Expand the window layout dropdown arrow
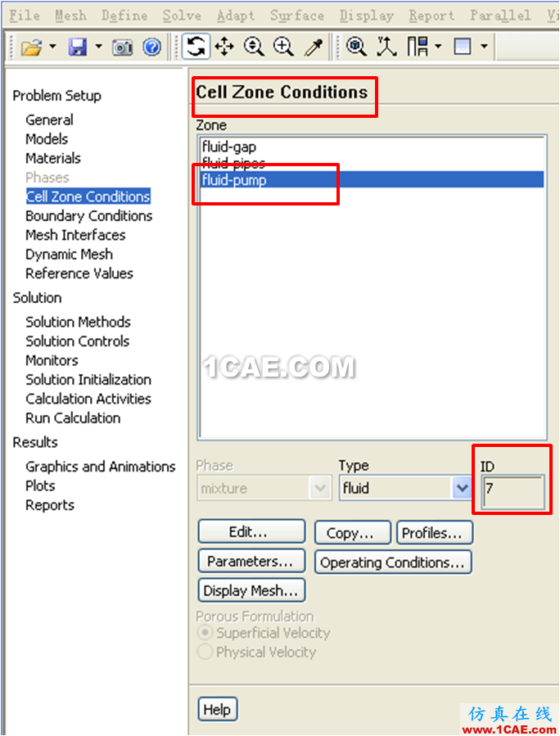The height and width of the screenshot is (736, 560). tap(439, 47)
